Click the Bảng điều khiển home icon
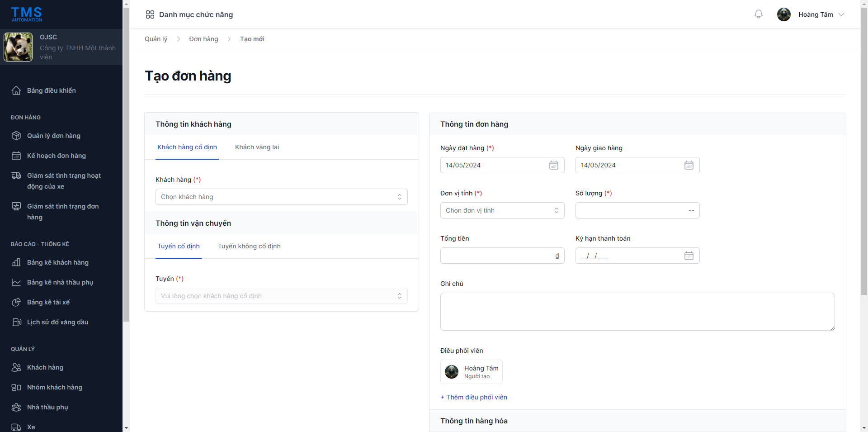Viewport: 868px width, 432px height. click(x=16, y=90)
